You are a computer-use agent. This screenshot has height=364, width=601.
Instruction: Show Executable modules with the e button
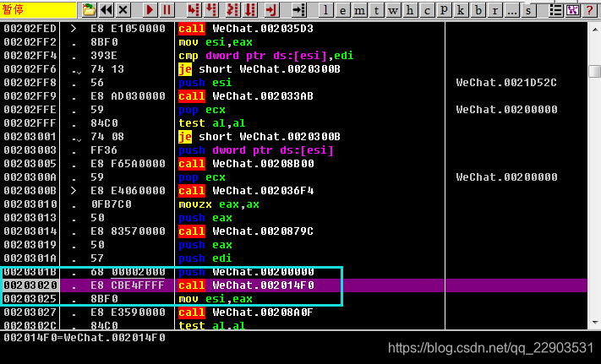[342, 9]
